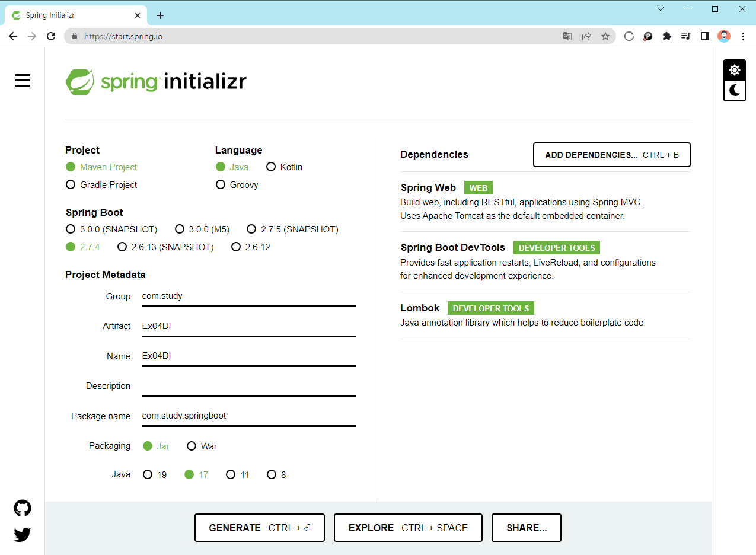
Task: Switch to the light theme sun icon
Action: pyautogui.click(x=735, y=70)
